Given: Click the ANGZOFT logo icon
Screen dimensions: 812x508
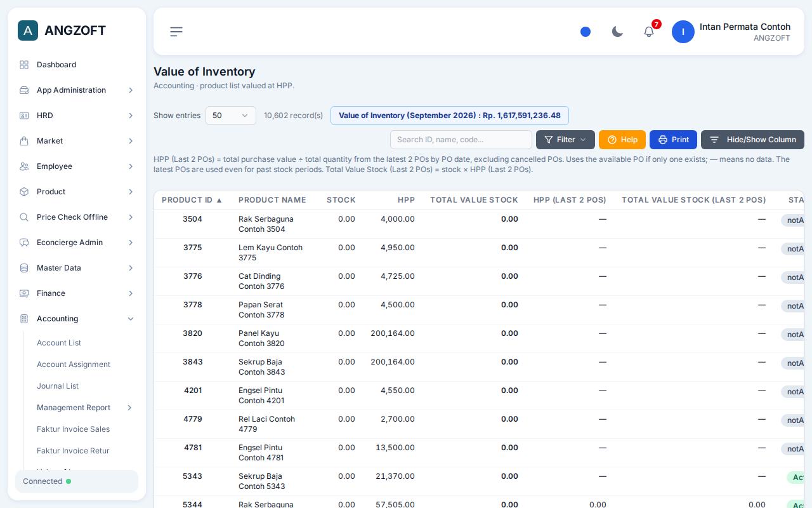Looking at the screenshot, I should point(28,30).
